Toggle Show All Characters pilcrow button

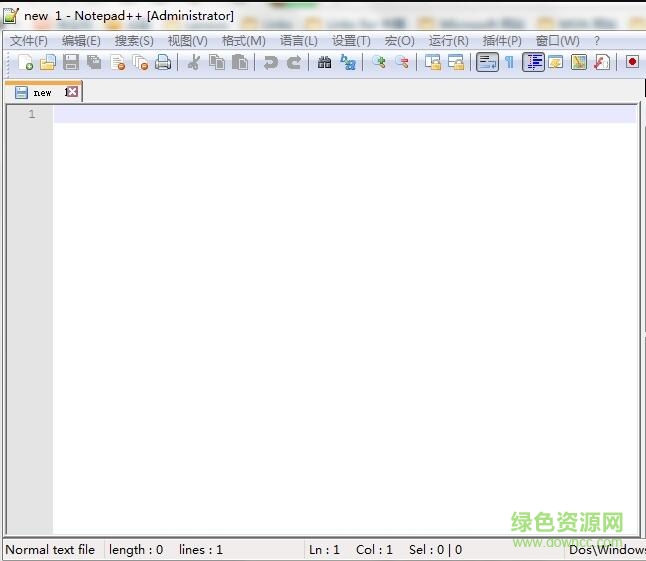pyautogui.click(x=509, y=62)
